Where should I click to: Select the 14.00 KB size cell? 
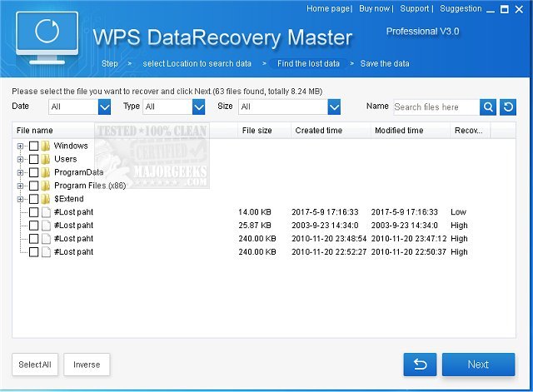(255, 212)
